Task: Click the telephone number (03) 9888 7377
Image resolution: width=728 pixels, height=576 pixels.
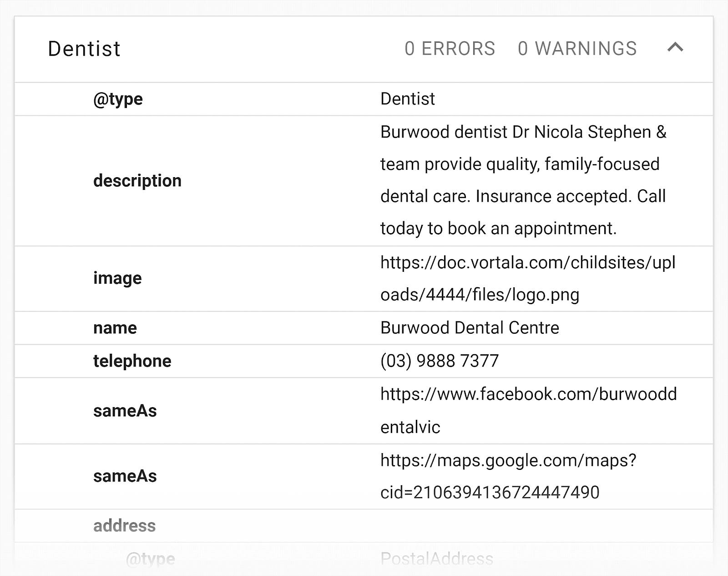Action: point(439,360)
